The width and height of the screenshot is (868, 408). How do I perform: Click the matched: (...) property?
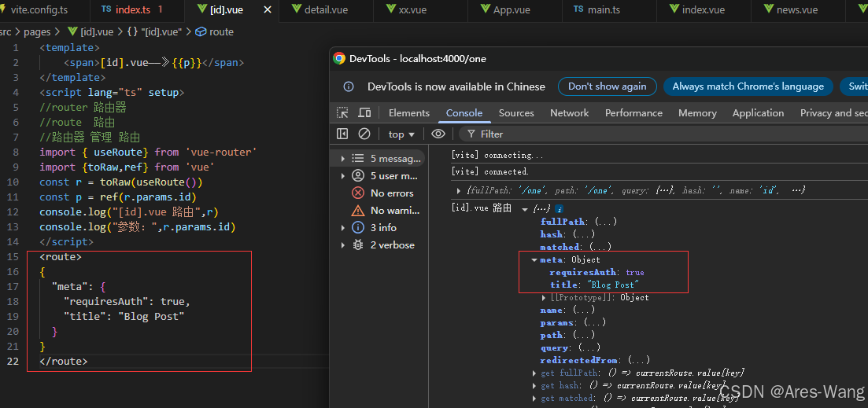576,247
